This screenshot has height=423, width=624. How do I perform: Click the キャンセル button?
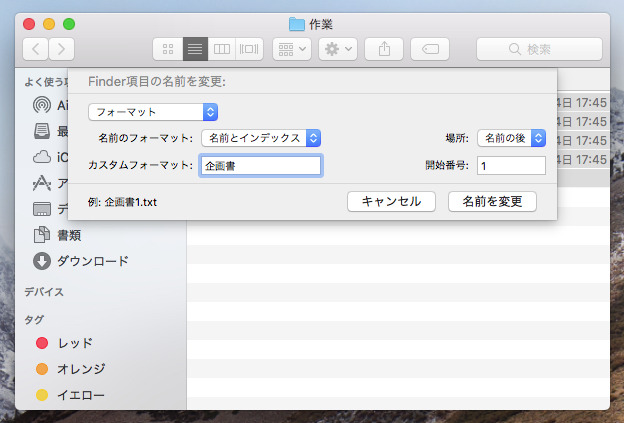pyautogui.click(x=391, y=201)
